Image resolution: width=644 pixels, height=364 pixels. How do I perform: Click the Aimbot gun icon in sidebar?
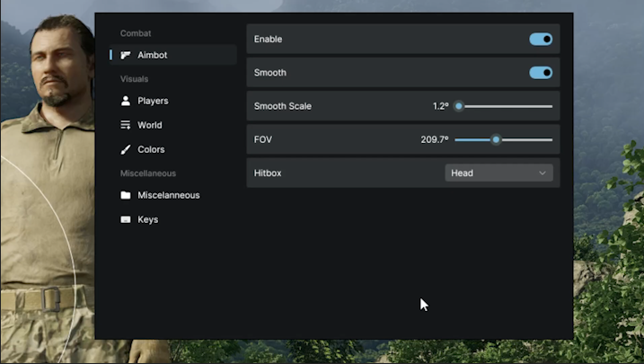[x=126, y=56]
